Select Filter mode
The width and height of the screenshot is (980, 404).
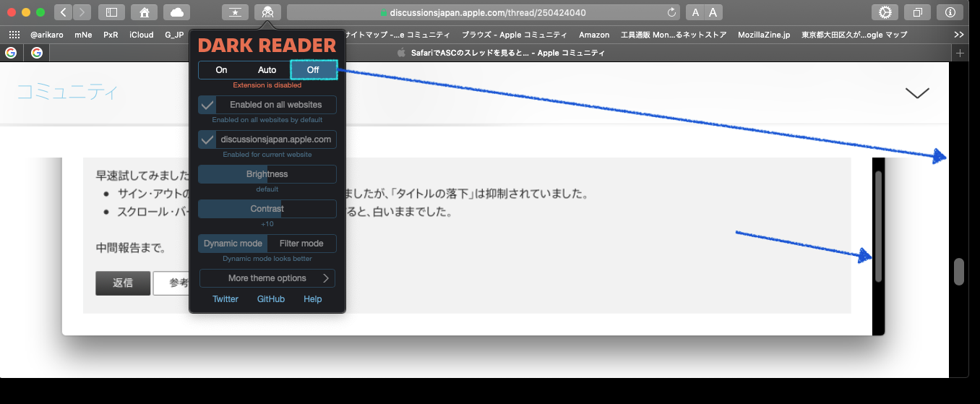coord(301,244)
